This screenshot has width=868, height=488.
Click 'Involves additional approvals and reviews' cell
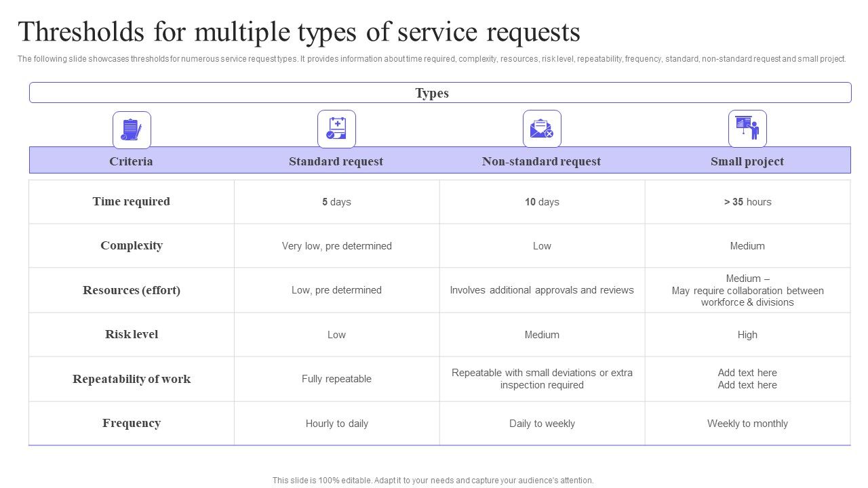coord(542,290)
